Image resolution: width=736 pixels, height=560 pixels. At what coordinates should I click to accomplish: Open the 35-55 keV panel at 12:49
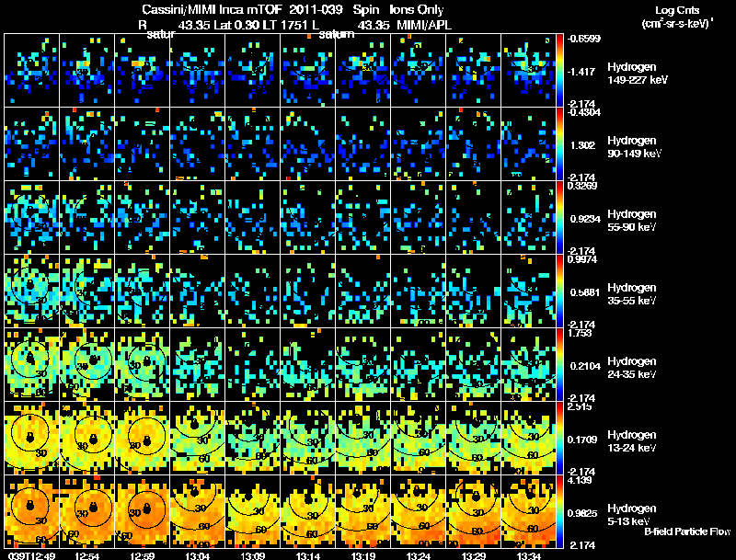(x=31, y=291)
